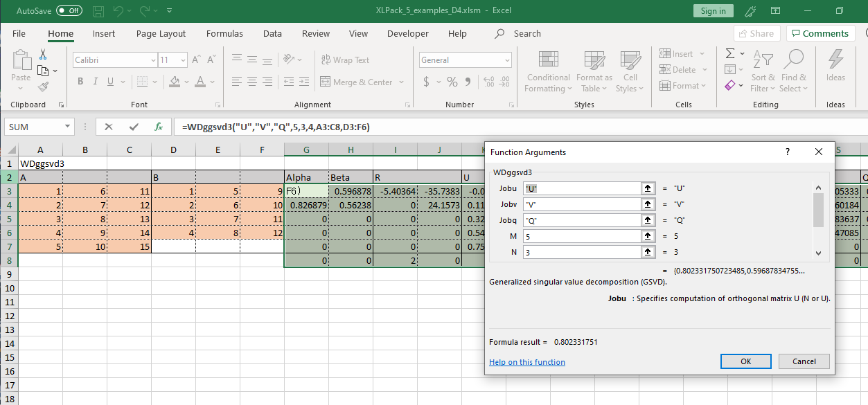
Task: Click the Cut scissors icon
Action: [x=43, y=55]
